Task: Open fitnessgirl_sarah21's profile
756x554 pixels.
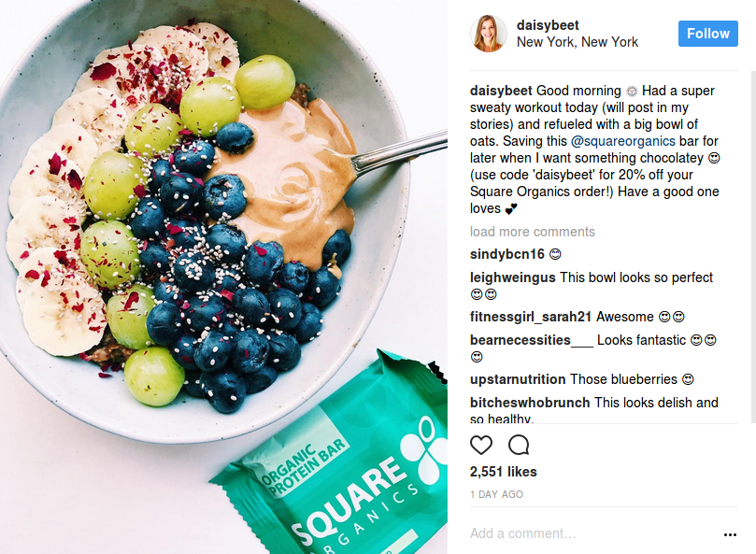Action: pyautogui.click(x=531, y=317)
